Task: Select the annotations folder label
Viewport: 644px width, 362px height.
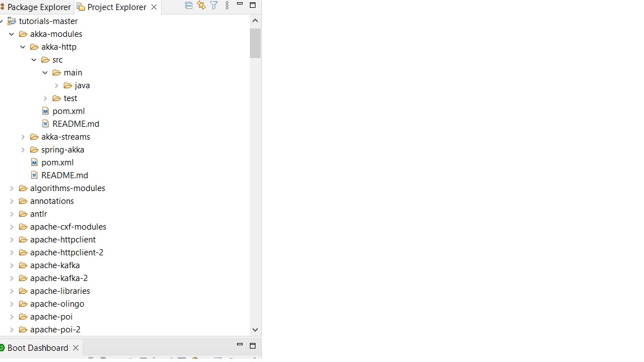Action: [x=52, y=201]
